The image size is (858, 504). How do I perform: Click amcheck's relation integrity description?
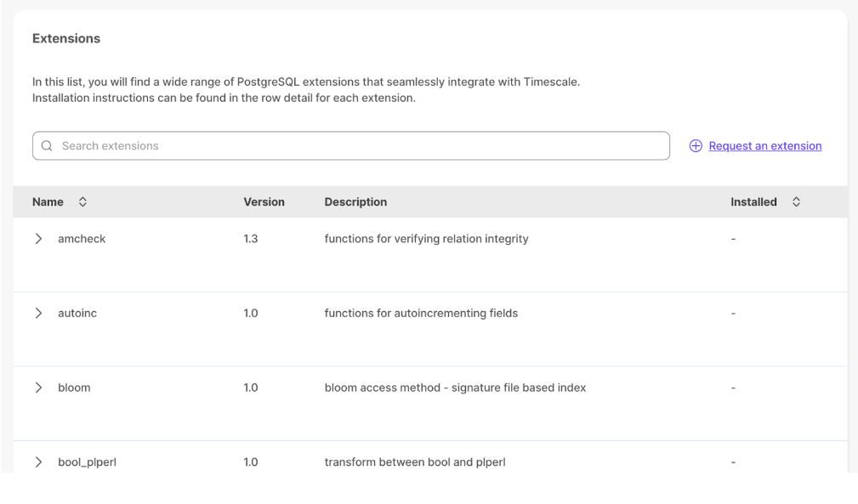click(426, 239)
